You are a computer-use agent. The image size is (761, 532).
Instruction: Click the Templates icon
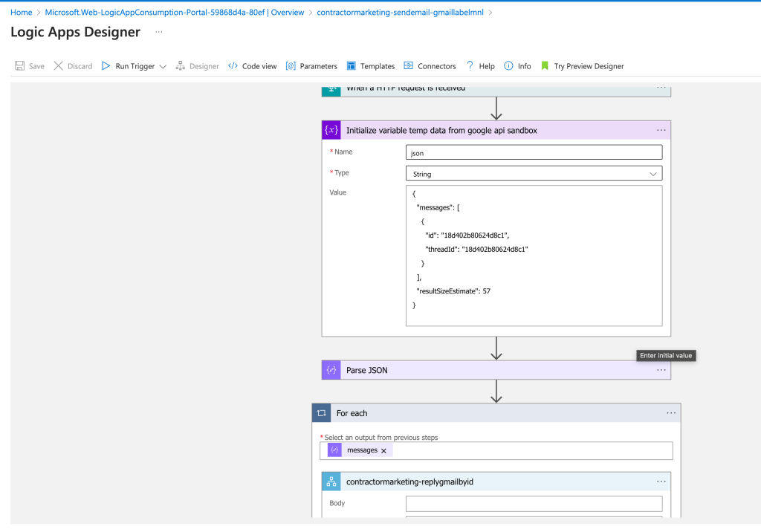point(352,66)
